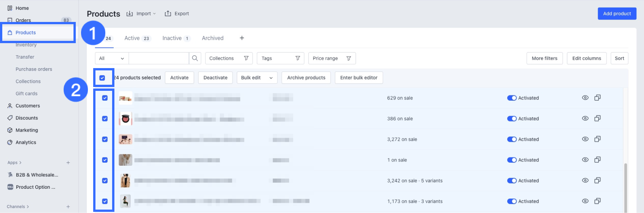
Task: Click the product search input field
Action: tap(158, 58)
